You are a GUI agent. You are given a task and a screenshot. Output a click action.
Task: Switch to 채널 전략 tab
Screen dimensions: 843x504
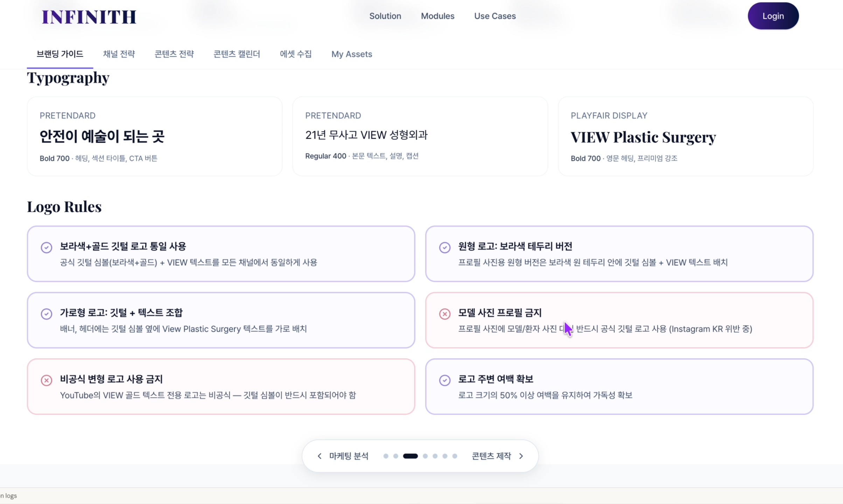pos(119,54)
